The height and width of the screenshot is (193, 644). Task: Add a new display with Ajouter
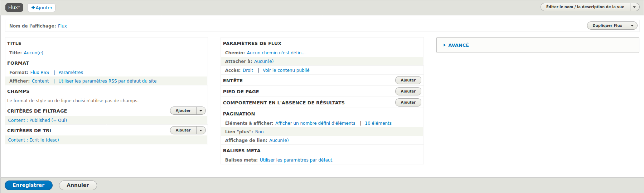[42, 8]
